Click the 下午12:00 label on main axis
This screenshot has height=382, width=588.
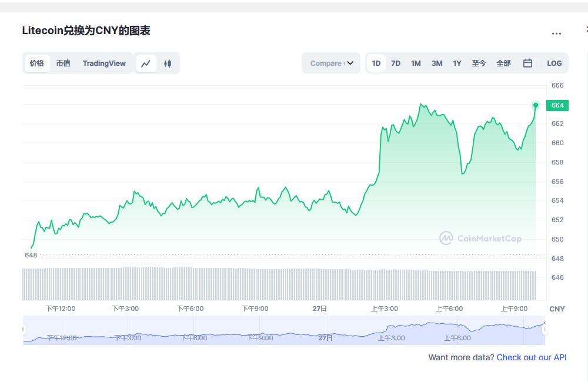point(61,309)
